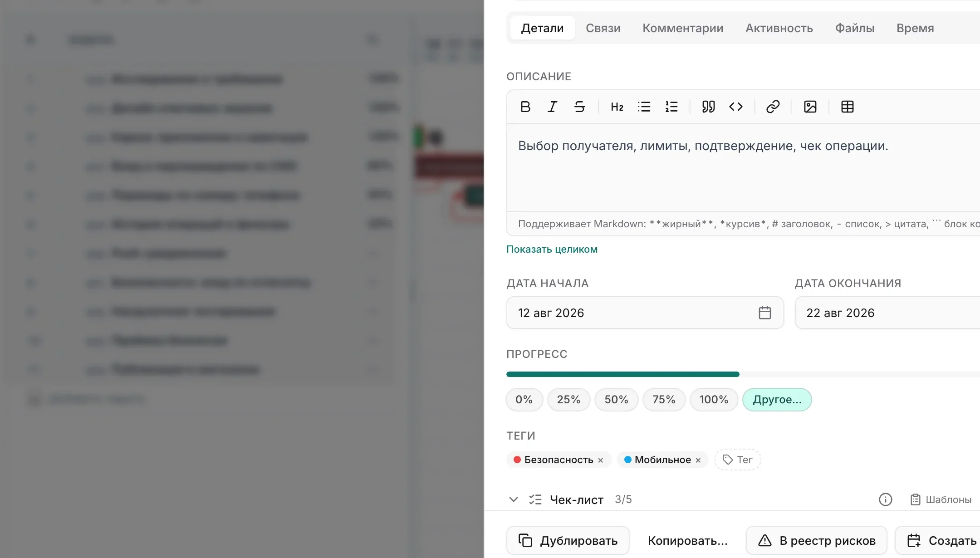Set progress to 75%

coord(664,400)
